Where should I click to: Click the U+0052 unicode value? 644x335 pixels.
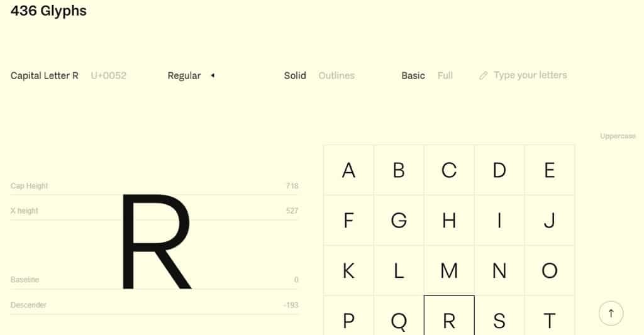pos(108,75)
